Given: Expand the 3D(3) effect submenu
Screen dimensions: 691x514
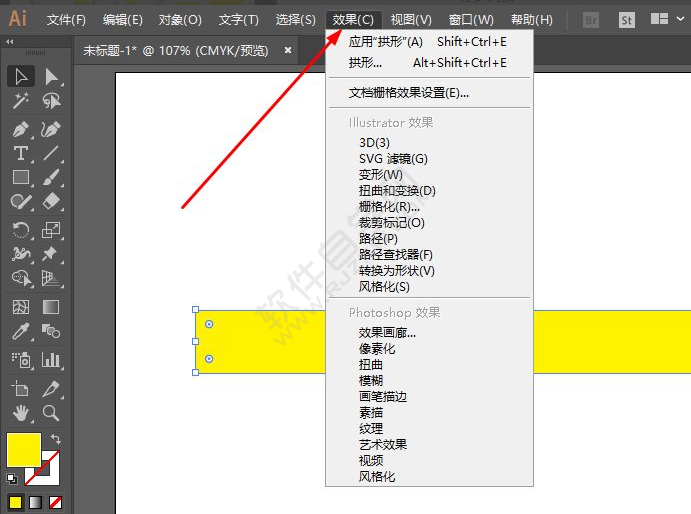Looking at the screenshot, I should 429,143.
